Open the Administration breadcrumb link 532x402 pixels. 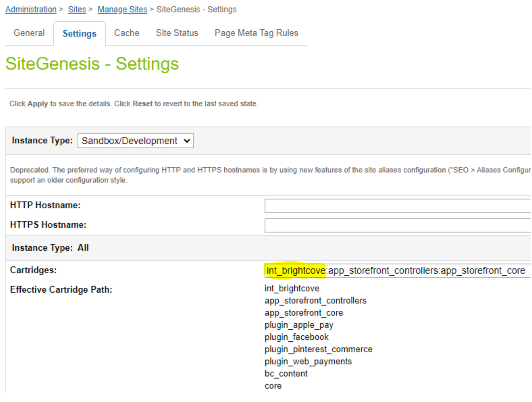click(x=31, y=9)
